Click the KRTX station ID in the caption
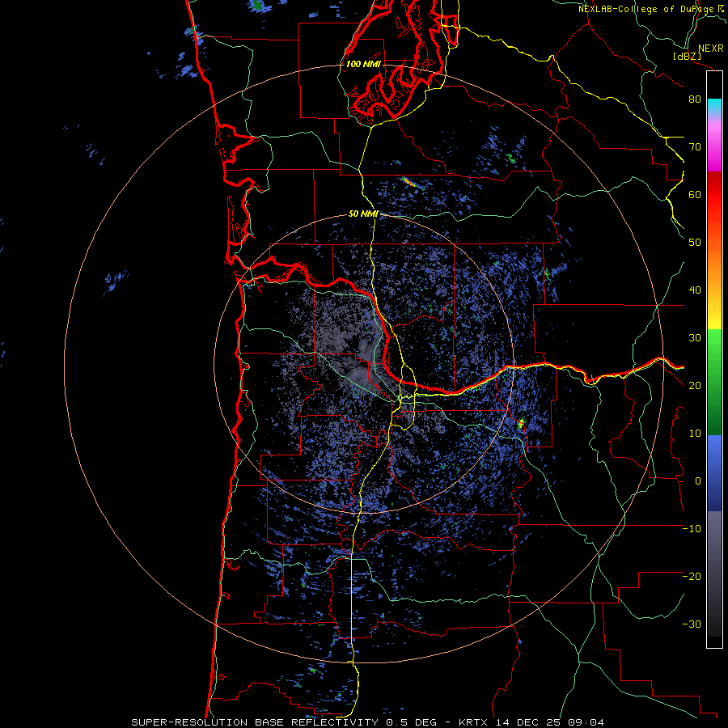The image size is (728, 728). [x=475, y=722]
